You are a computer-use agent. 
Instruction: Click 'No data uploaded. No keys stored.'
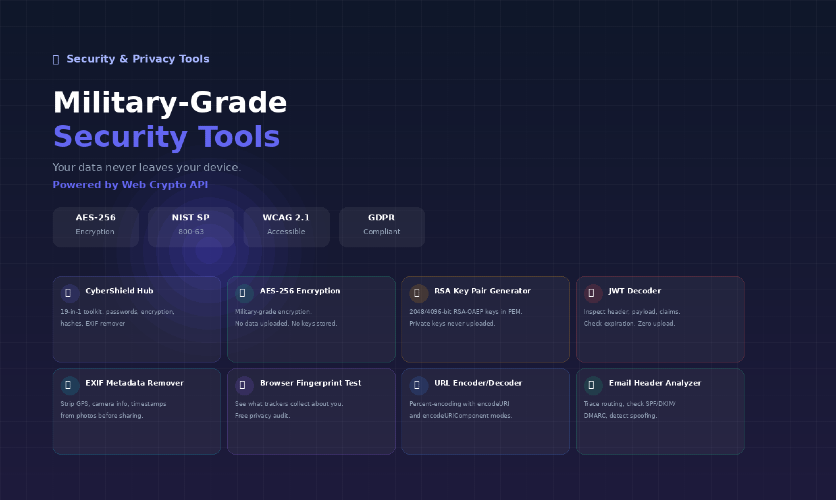pos(286,324)
